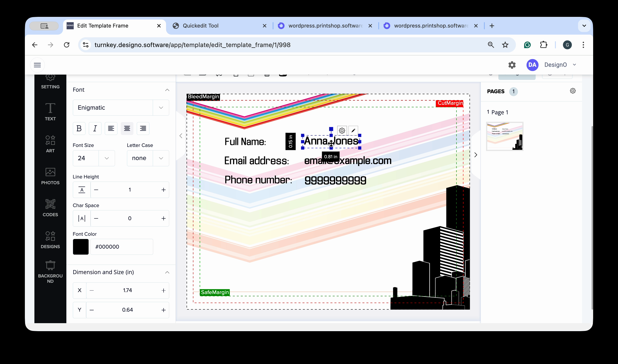Open the Pages panel settings gear

point(573,91)
